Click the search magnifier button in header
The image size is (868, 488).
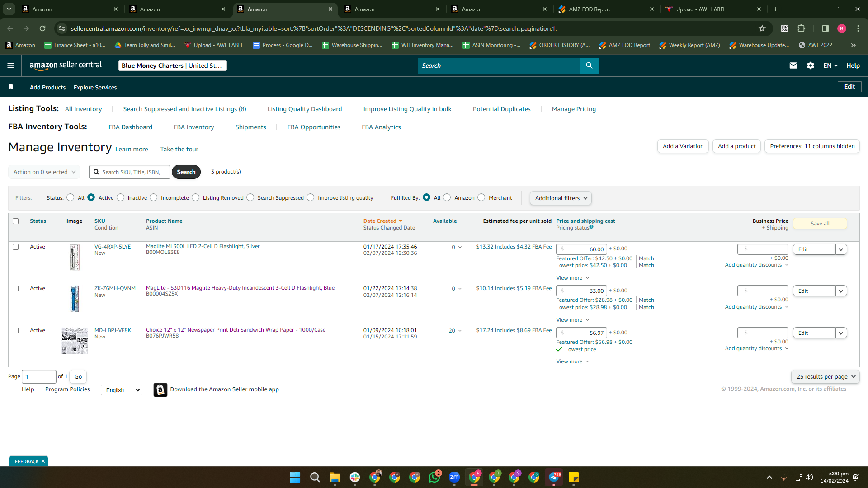(589, 66)
